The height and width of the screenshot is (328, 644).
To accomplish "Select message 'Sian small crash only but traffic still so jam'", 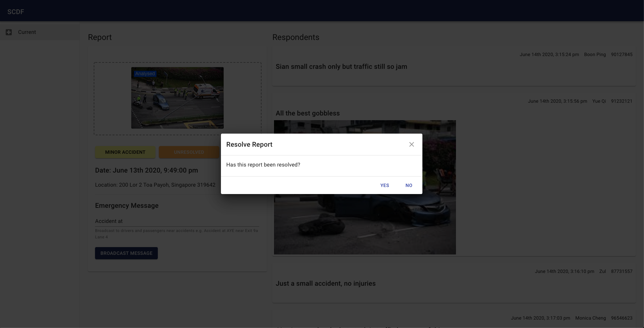I will click(341, 66).
